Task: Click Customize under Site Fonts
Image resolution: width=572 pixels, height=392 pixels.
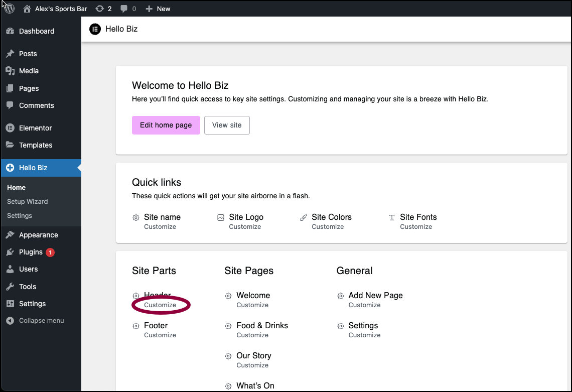Action: [416, 227]
